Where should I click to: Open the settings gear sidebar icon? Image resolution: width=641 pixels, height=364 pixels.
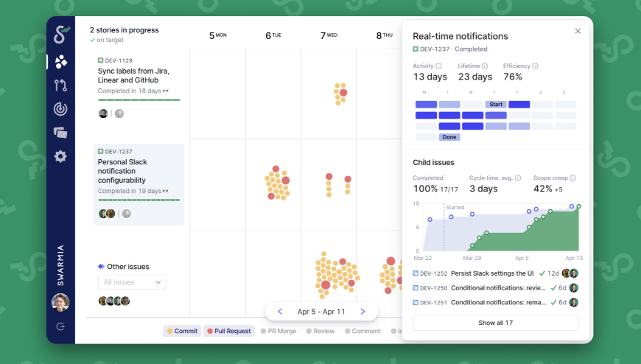pyautogui.click(x=60, y=156)
